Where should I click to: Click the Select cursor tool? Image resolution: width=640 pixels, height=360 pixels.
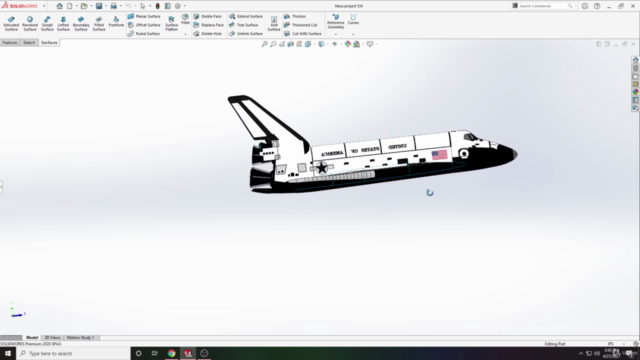click(142, 6)
